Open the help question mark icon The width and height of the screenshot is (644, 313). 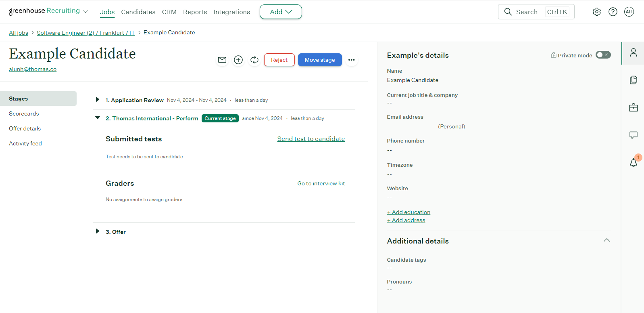[x=613, y=12]
